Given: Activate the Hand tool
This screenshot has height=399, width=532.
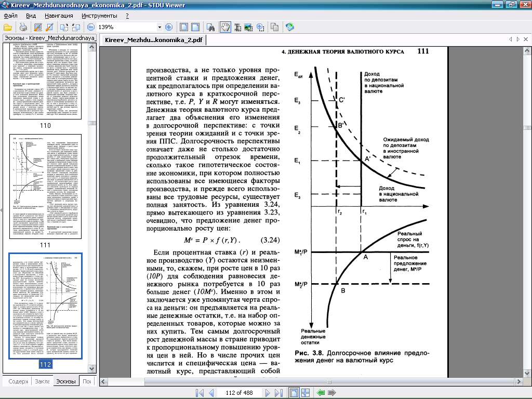Looking at the screenshot, I should 225,28.
